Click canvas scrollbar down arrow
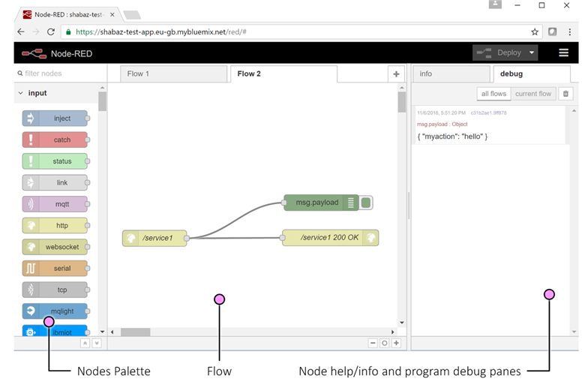Image resolution: width=588 pixels, height=382 pixels. 402,323
